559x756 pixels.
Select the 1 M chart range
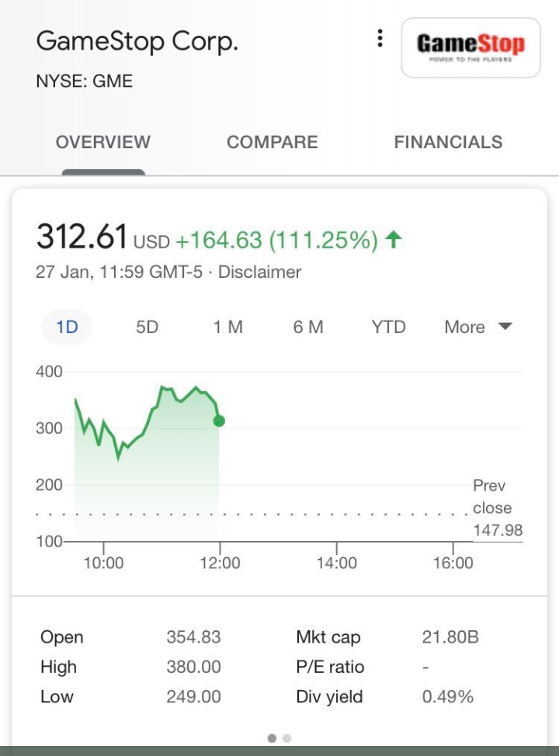pyautogui.click(x=228, y=327)
